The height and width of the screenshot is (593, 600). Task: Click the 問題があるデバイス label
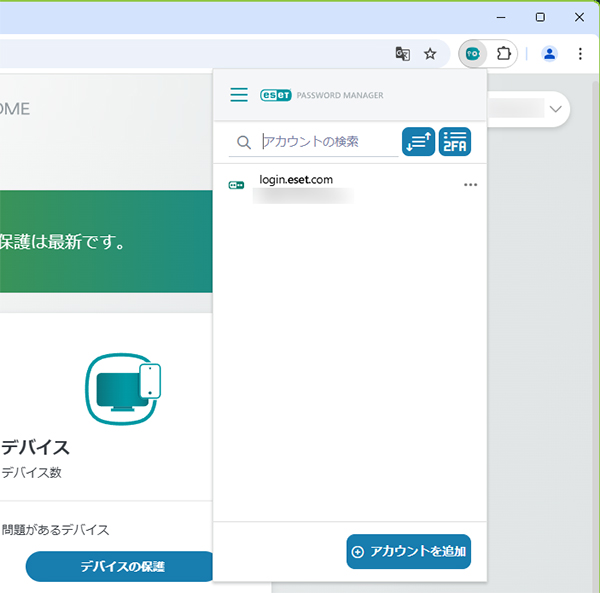[x=55, y=530]
